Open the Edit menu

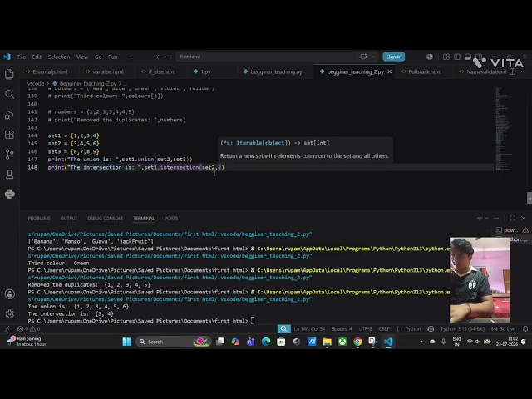click(x=37, y=57)
